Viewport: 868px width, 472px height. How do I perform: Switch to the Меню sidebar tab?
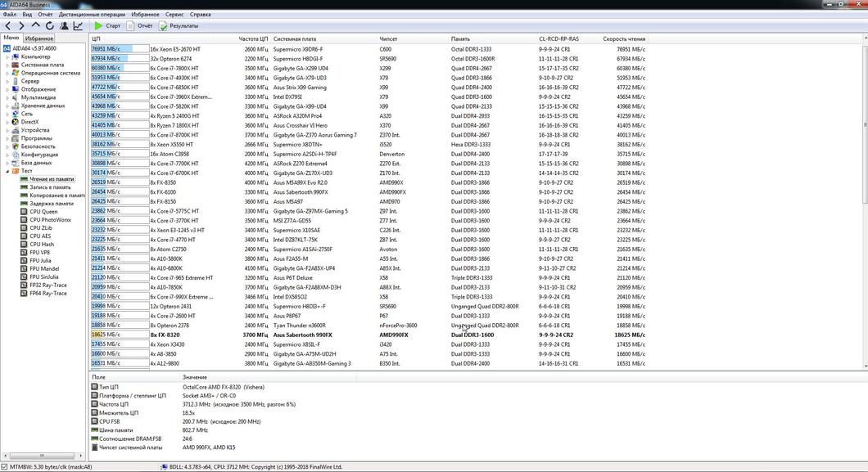pyautogui.click(x=11, y=38)
